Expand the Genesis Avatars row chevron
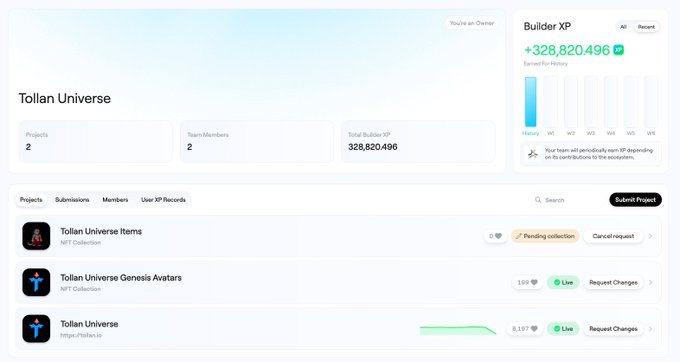Image resolution: width=680 pixels, height=362 pixels. click(651, 282)
